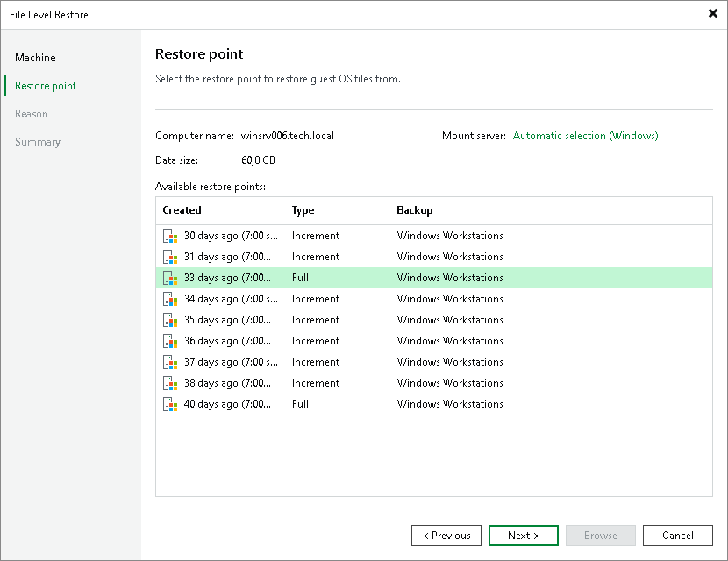
Task: Click the restore point icon for 34 days ago
Action: 170,299
